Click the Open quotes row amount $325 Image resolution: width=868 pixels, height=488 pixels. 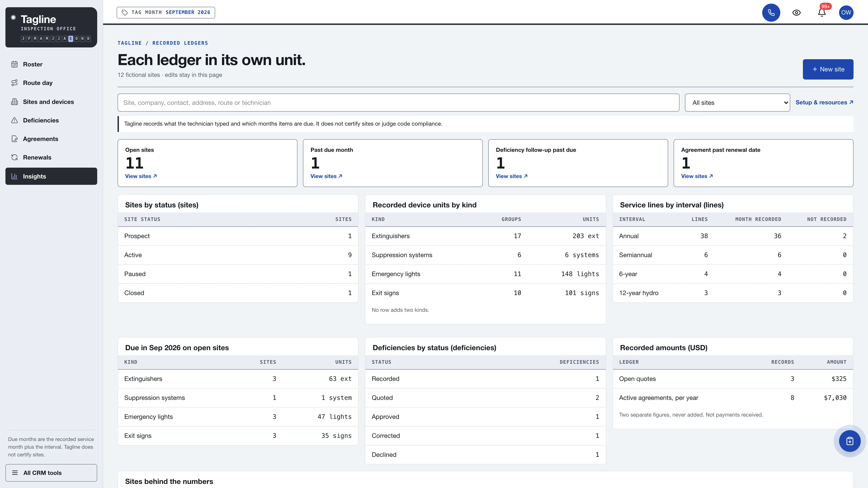point(839,379)
